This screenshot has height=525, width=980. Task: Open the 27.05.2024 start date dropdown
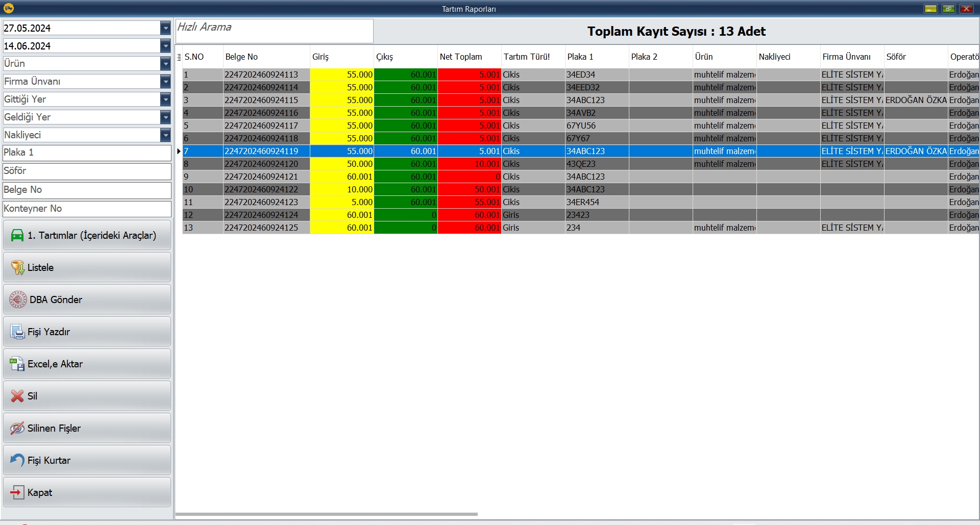click(x=165, y=28)
